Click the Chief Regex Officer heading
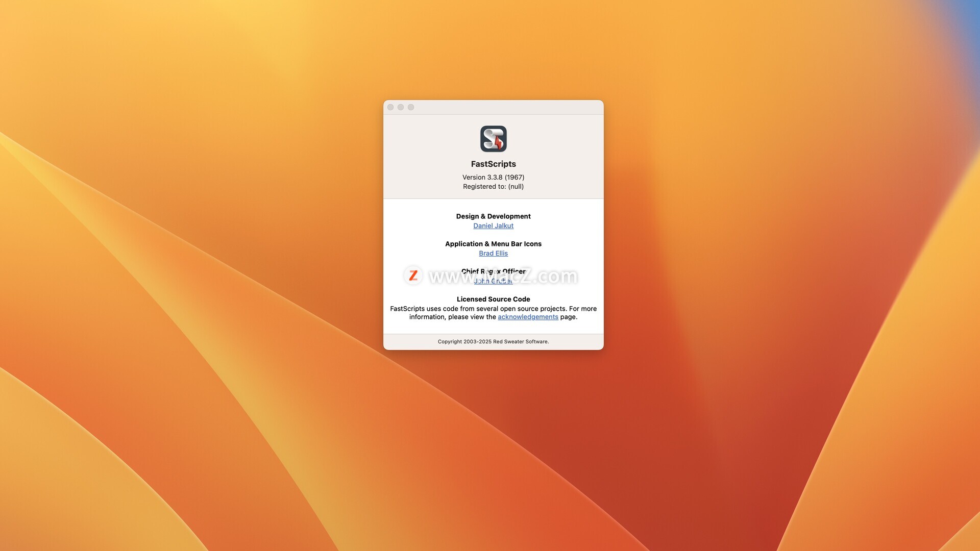This screenshot has width=980, height=551. click(493, 271)
